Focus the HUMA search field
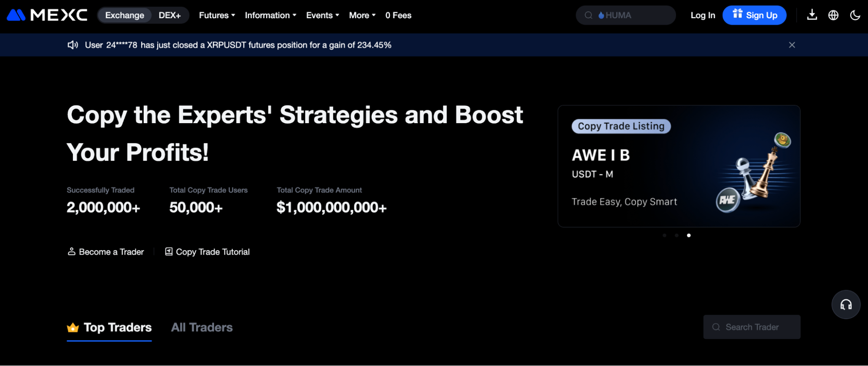868x366 pixels. click(x=626, y=15)
